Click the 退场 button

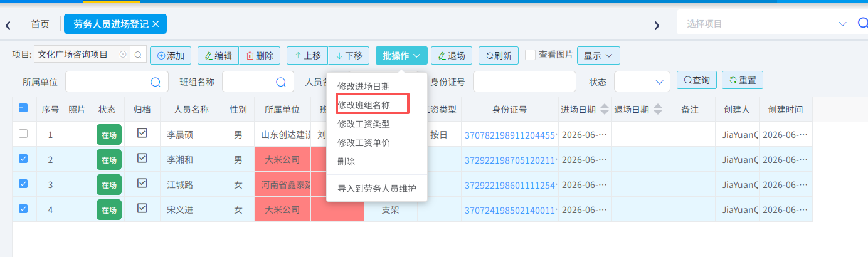[x=452, y=55]
